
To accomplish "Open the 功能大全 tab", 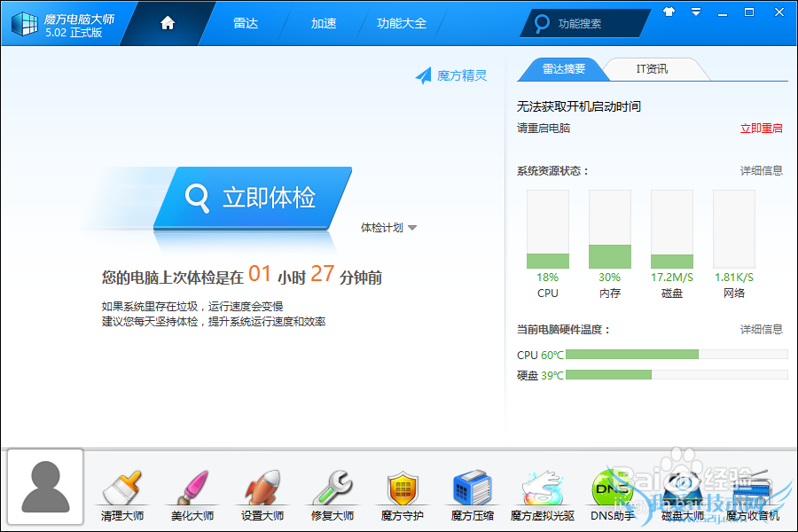I will click(402, 23).
